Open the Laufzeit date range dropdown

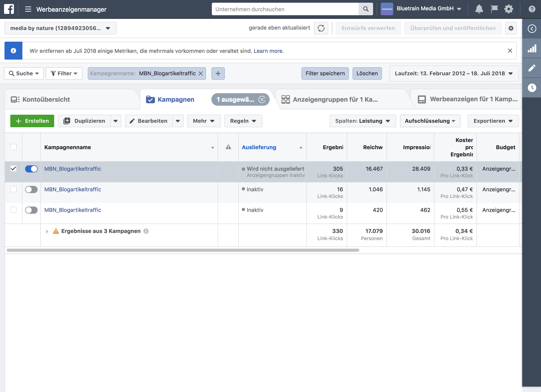pos(453,73)
